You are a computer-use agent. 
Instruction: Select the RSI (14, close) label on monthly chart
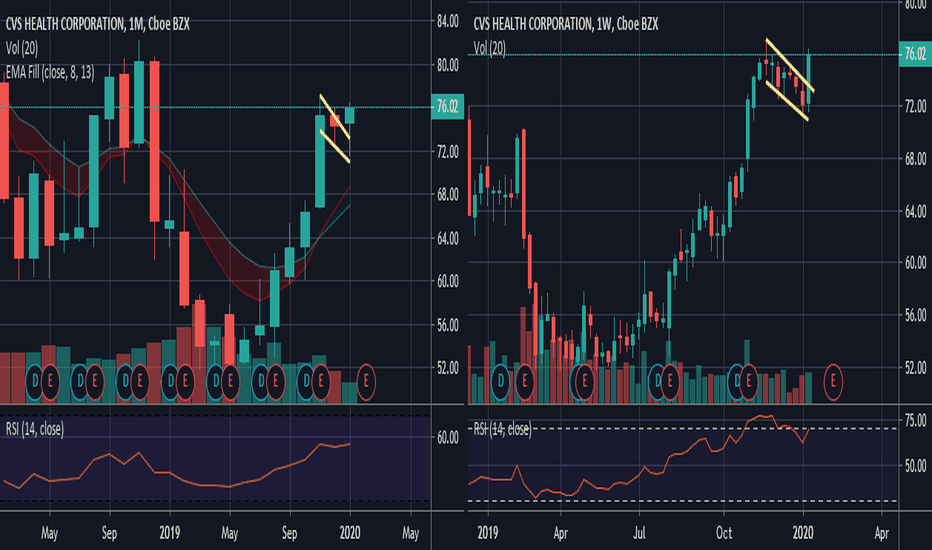tap(34, 429)
